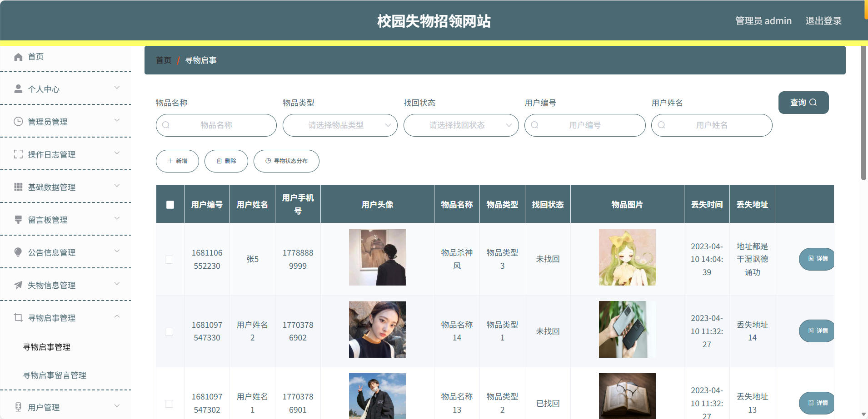Click the 丢失时间 column header

707,205
